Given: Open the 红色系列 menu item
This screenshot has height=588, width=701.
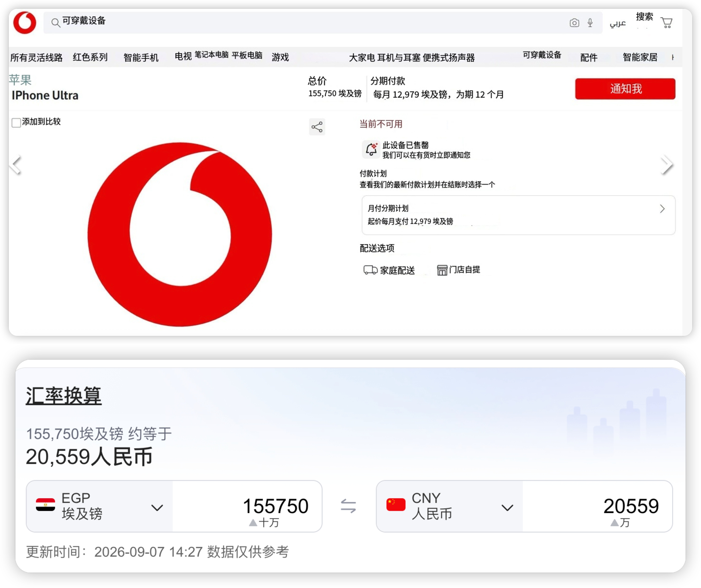Looking at the screenshot, I should tap(90, 57).
